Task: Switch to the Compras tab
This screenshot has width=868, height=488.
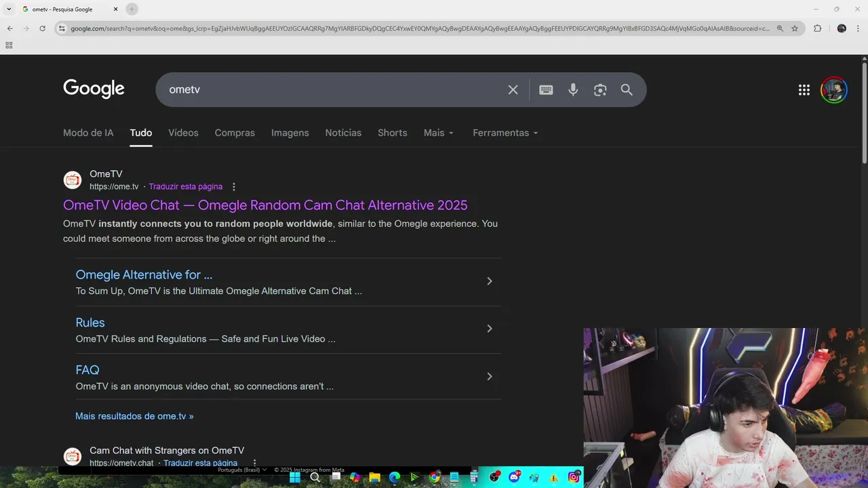Action: [x=235, y=133]
